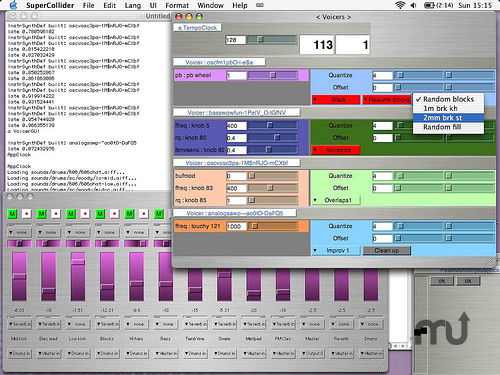The height and width of the screenshot is (375, 500).
Task: Choose 2mm brk st from the popup
Action: (448, 118)
